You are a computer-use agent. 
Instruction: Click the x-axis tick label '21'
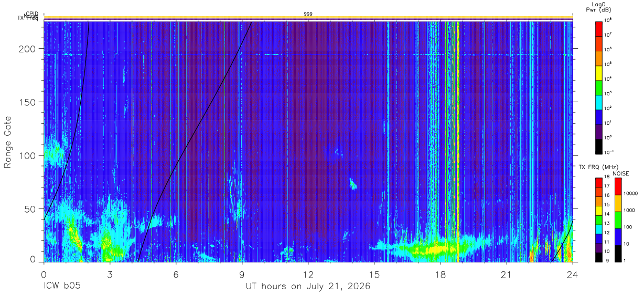tap(506, 274)
